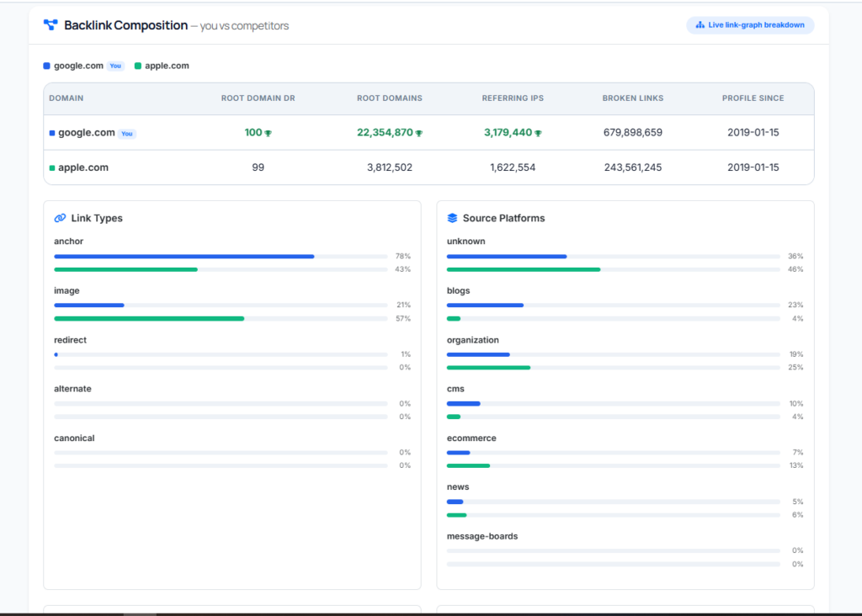Click the trophy icon beside 100 DR
Viewport: 862px width, 616px height.
pos(269,133)
